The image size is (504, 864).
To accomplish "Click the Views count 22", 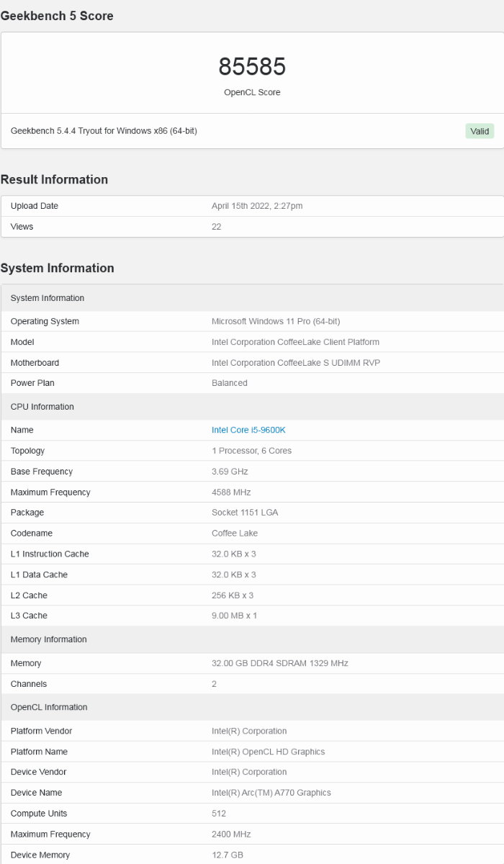I will [217, 227].
